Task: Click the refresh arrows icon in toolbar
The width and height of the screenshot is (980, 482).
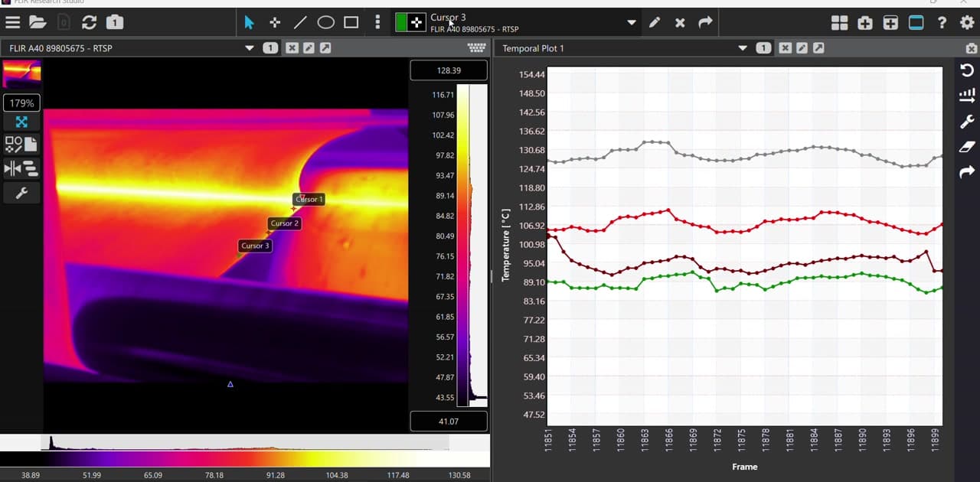Action: pyautogui.click(x=89, y=23)
